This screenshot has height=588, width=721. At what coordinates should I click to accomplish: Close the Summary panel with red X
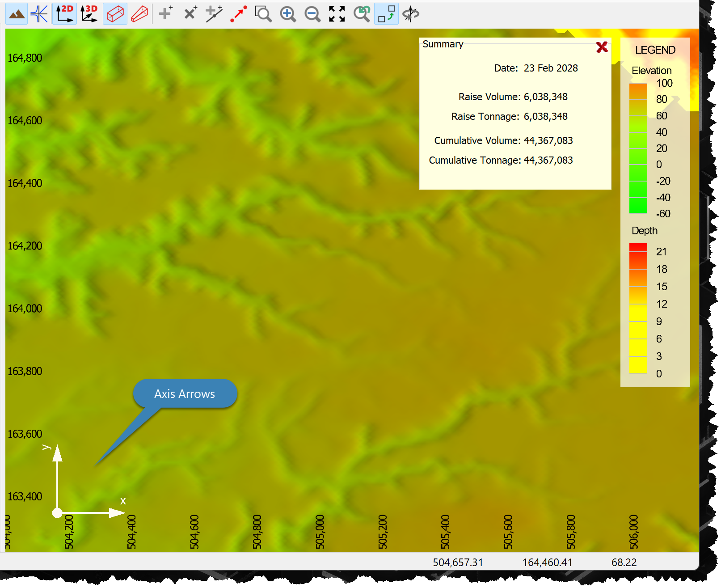coord(602,47)
